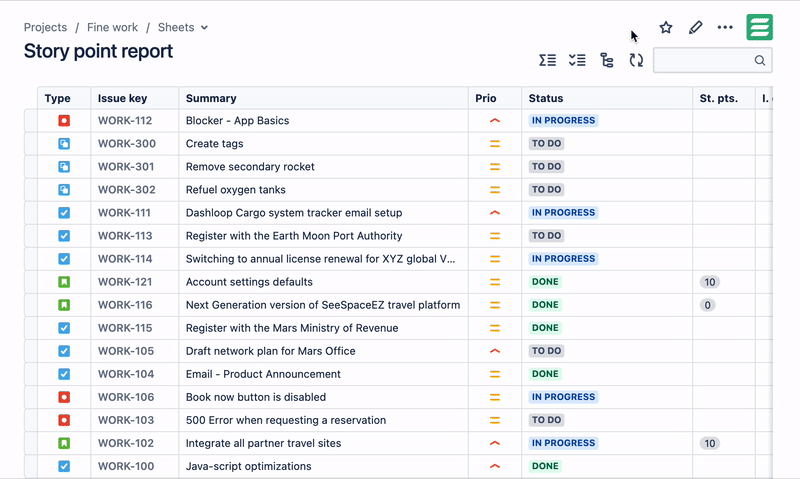This screenshot has height=479, width=800.
Task: Select summary 'Blocker - App Basics'
Action: coord(237,121)
